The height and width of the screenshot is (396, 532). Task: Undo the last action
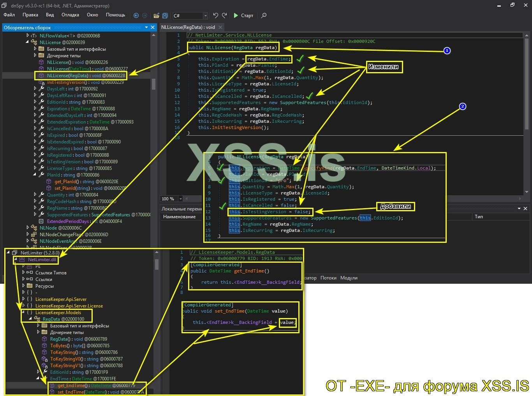click(216, 16)
